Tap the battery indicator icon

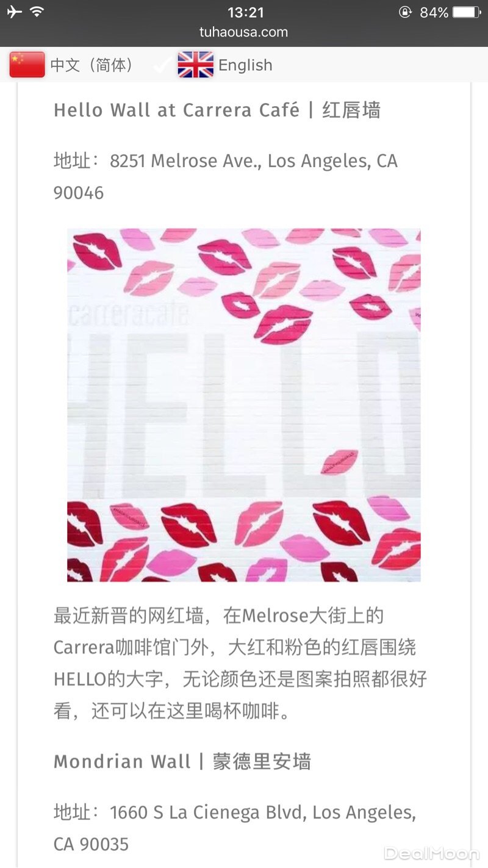click(467, 12)
